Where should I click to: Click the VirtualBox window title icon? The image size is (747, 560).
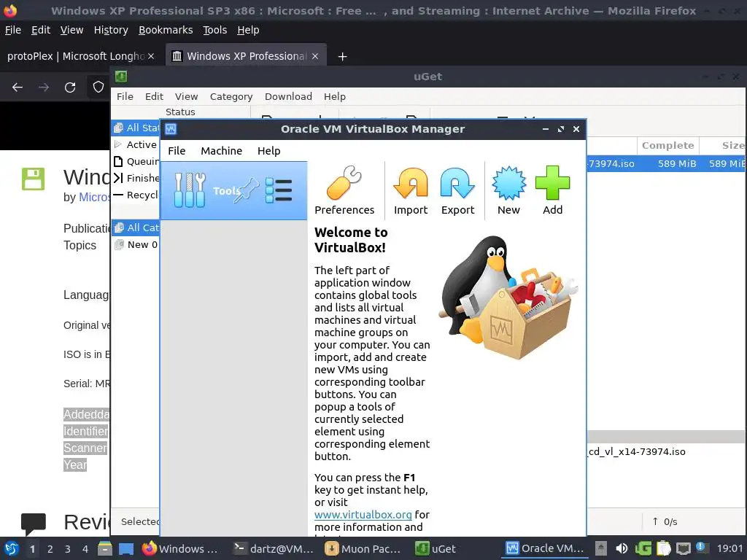(171, 129)
